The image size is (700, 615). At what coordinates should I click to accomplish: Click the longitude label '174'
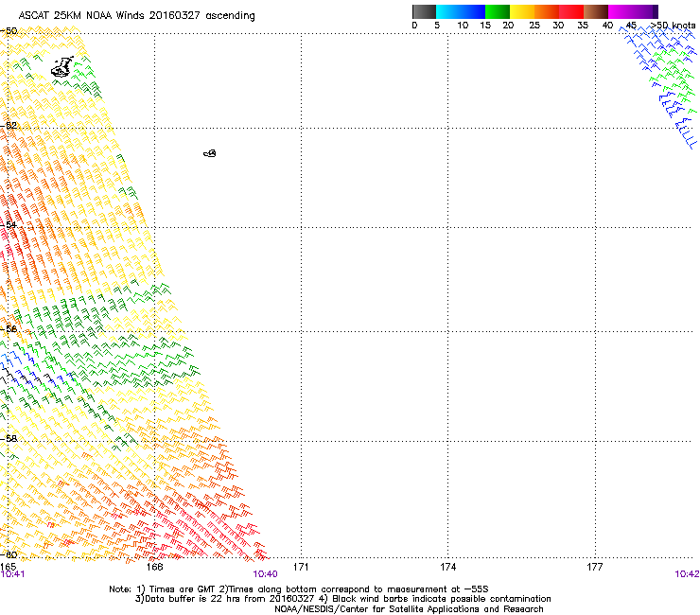click(447, 567)
